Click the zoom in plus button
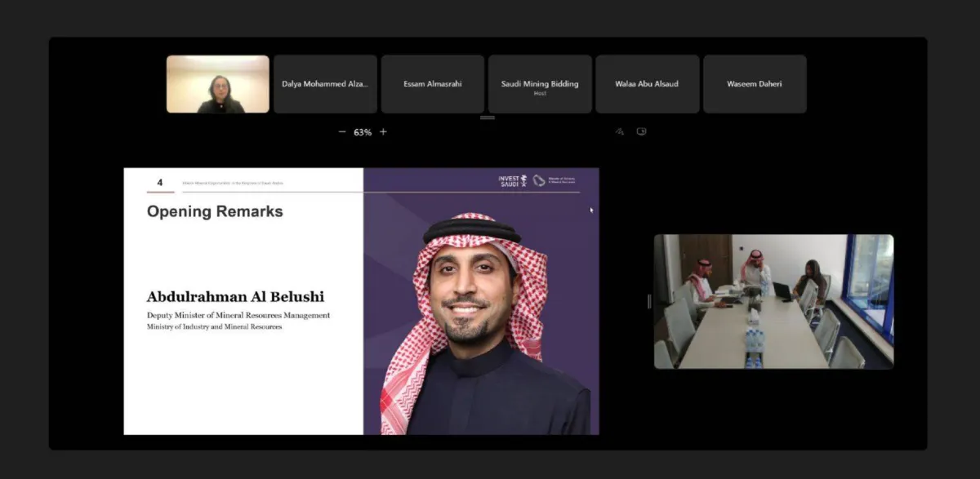 pos(383,132)
